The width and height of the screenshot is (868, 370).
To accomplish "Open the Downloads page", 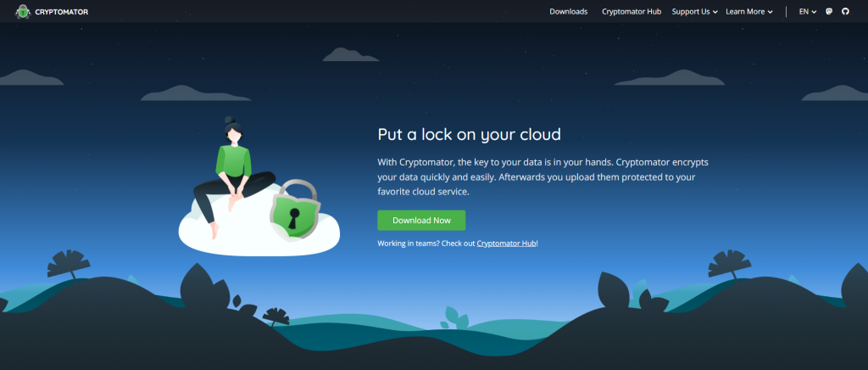I will pyautogui.click(x=569, y=12).
